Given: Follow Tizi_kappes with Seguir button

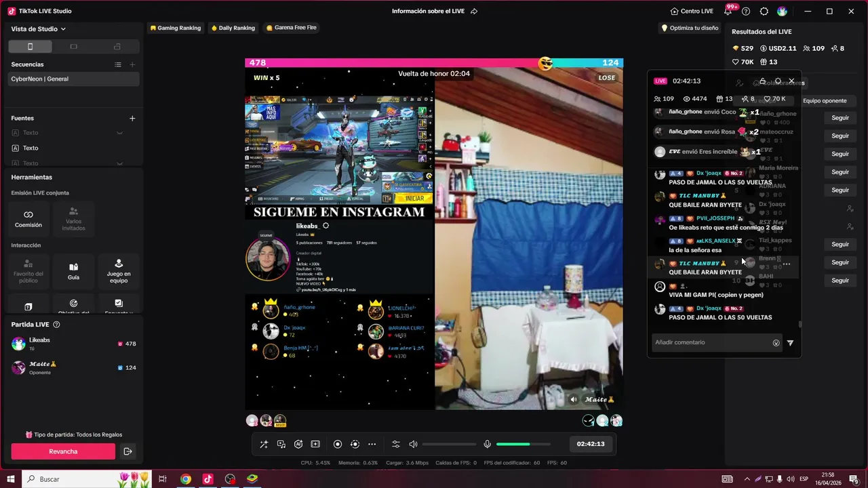Looking at the screenshot, I should [840, 244].
